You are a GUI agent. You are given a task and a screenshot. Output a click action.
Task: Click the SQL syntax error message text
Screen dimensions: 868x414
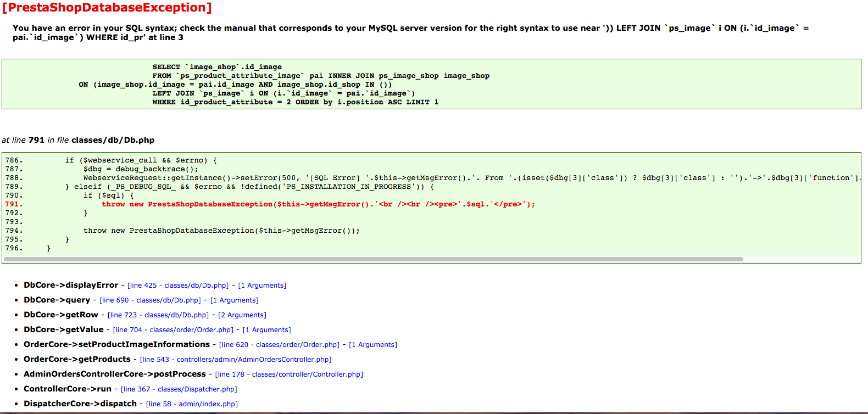click(x=410, y=32)
